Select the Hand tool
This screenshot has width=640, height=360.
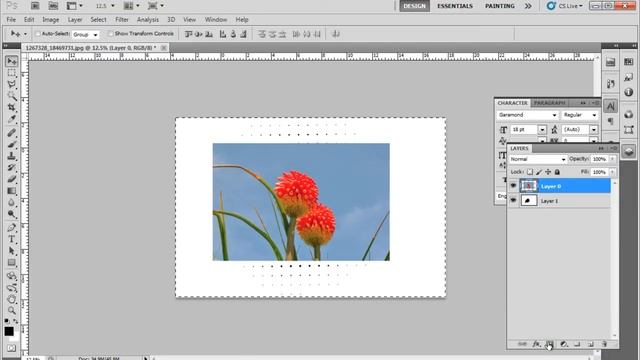(11, 299)
